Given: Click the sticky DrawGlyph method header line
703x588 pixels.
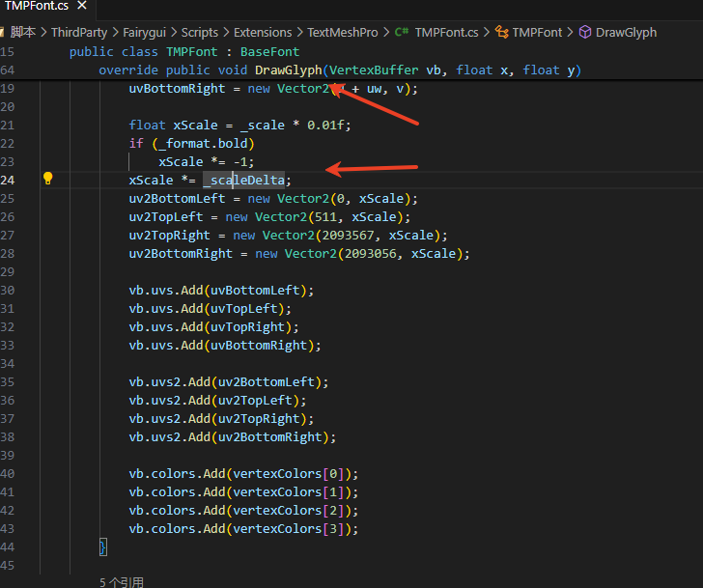Looking at the screenshot, I should [338, 70].
